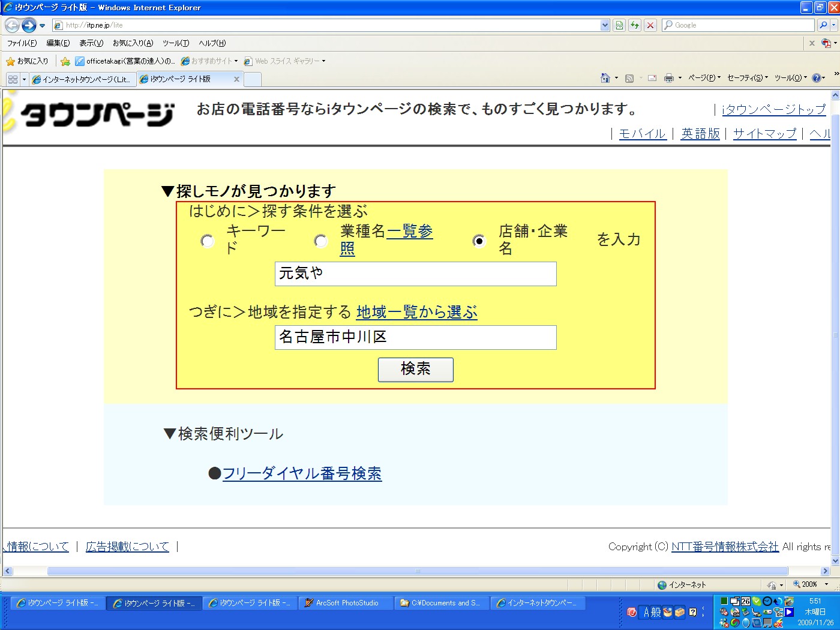840x630 pixels.
Task: Click the region input field containing 名古屋市中川区
Action: pyautogui.click(x=416, y=337)
